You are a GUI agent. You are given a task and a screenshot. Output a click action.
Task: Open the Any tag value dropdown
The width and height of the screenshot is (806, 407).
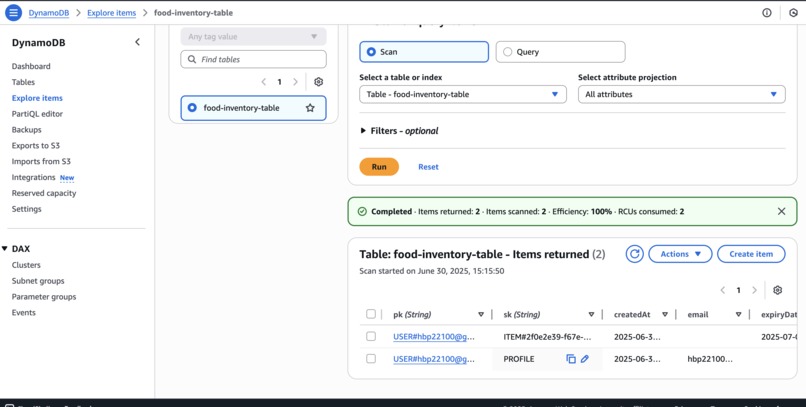pyautogui.click(x=253, y=36)
